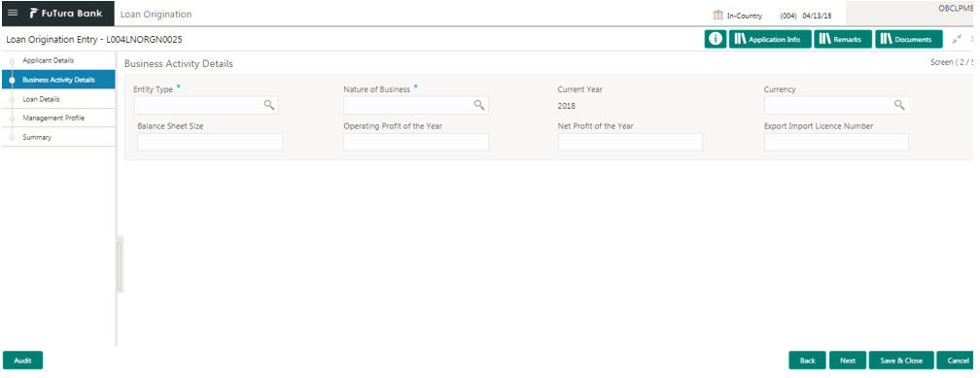This screenshot has height=378, width=980.
Task: Open the hamburger navigation menu
Action: click(x=13, y=14)
